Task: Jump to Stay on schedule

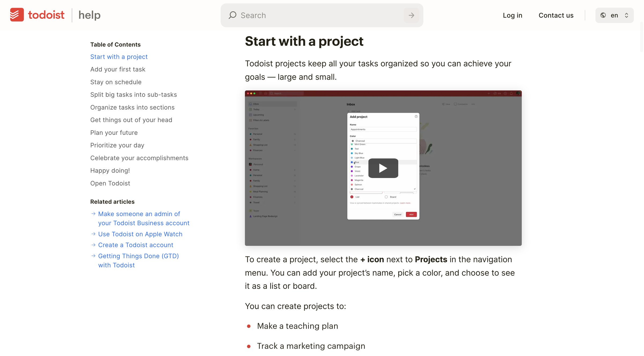Action: pos(116,82)
